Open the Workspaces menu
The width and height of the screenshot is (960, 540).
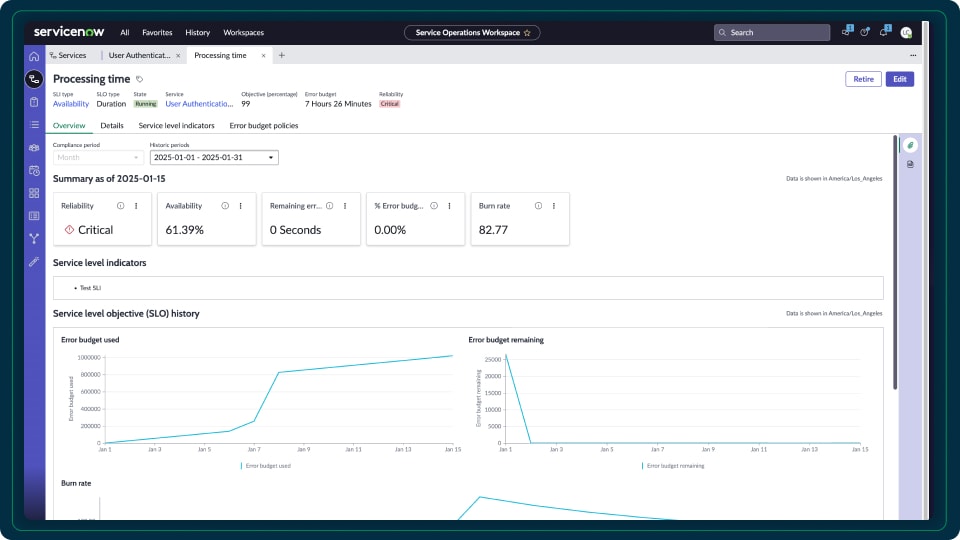(244, 32)
